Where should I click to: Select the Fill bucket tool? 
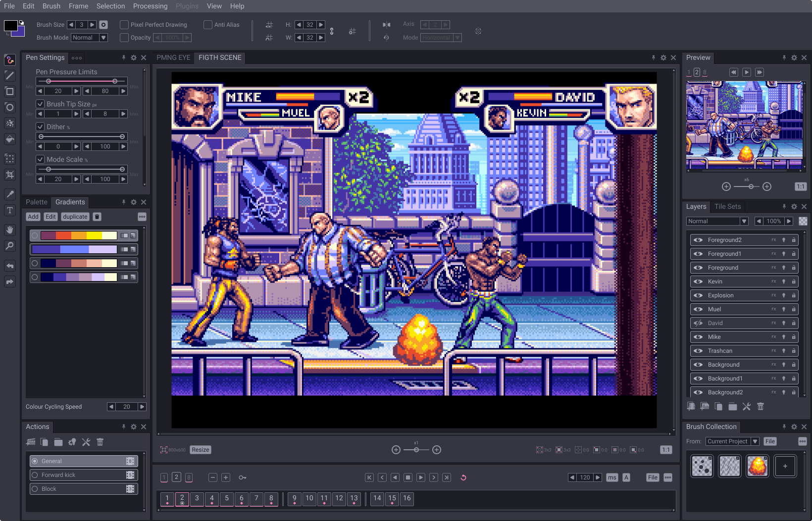coord(10,139)
